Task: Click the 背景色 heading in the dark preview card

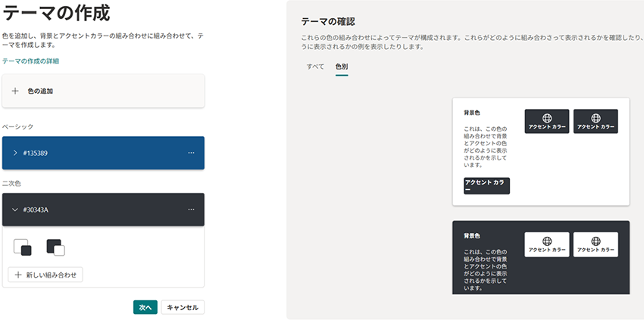Action: coord(472,236)
